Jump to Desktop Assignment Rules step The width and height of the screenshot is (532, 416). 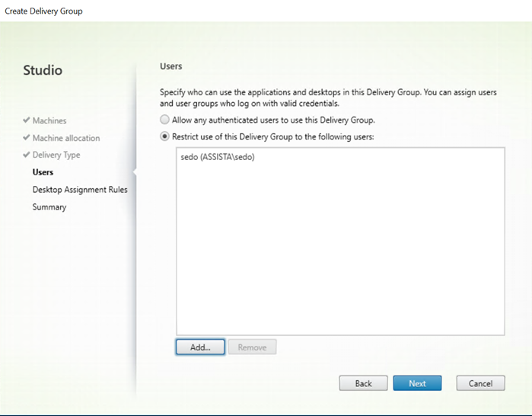click(x=80, y=190)
